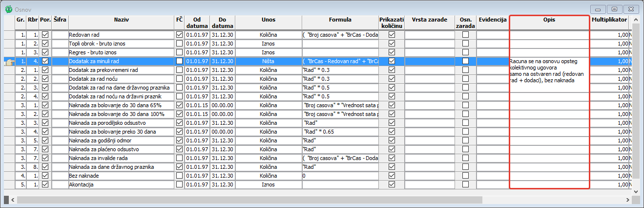Maximize the Osnov window
This screenshot has height=208, width=644.
[614, 8]
